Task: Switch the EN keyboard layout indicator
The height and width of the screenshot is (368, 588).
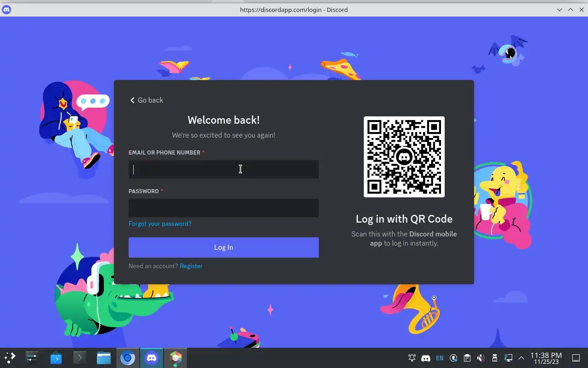Action: tap(440, 358)
